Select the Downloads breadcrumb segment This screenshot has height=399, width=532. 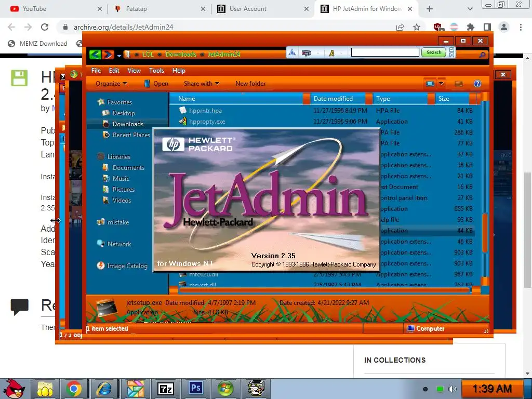[x=181, y=54]
